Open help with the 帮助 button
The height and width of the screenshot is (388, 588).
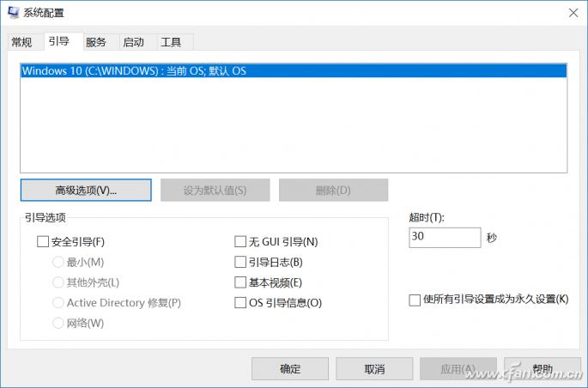(543, 369)
